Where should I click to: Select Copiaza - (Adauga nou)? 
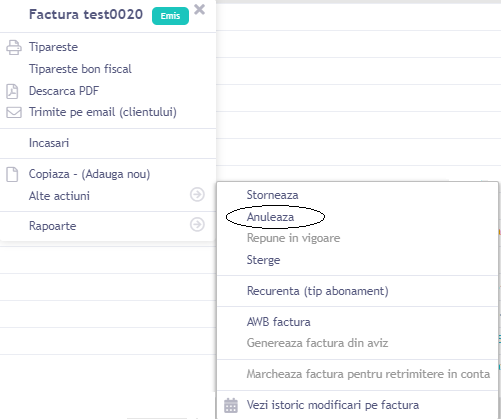pyautogui.click(x=89, y=174)
